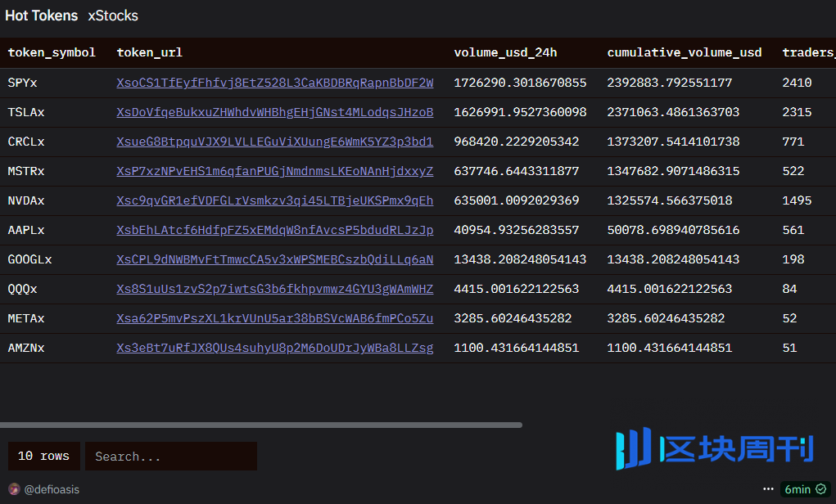The image size is (836, 504).
Task: Click AMZNx traders value 51
Action: (789, 348)
